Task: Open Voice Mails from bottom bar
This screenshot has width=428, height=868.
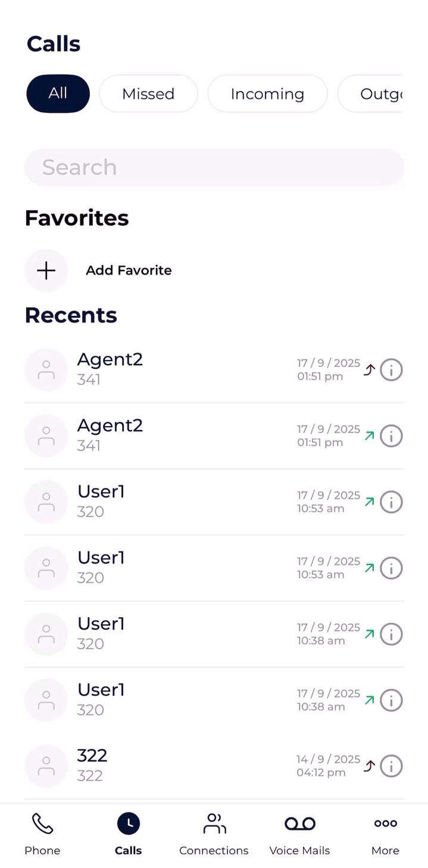Action: tap(299, 833)
